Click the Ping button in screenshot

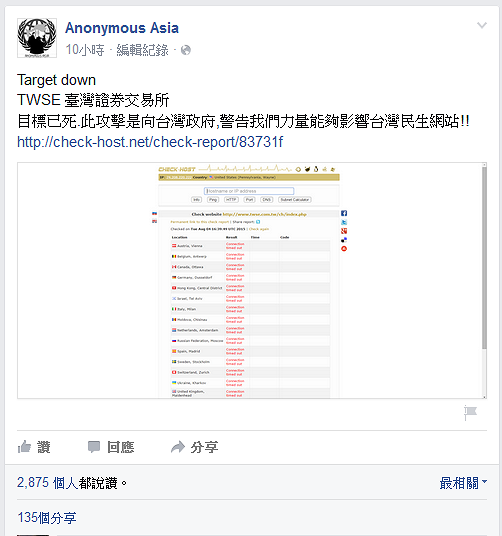tap(213, 200)
